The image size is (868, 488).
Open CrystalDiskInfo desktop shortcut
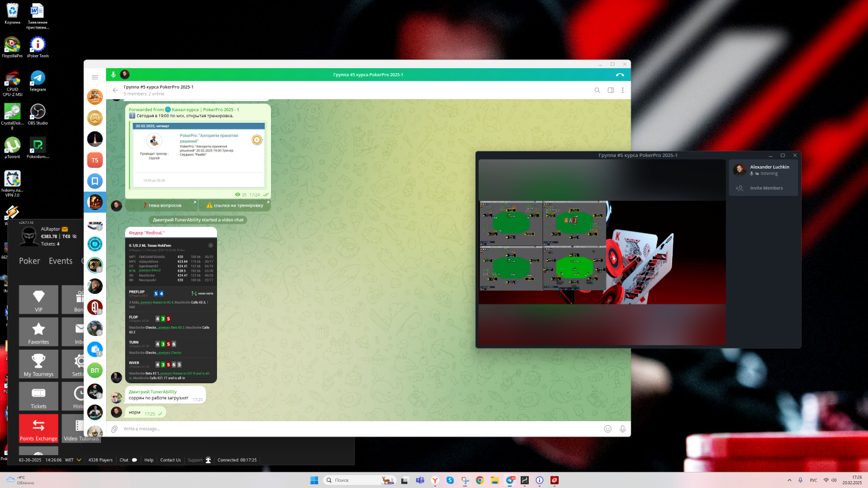[12, 117]
